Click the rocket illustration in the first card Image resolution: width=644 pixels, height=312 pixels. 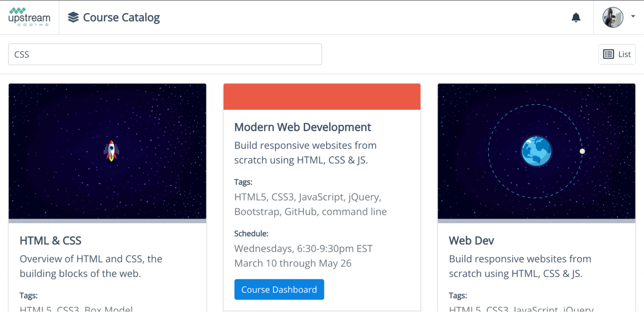coord(111,151)
